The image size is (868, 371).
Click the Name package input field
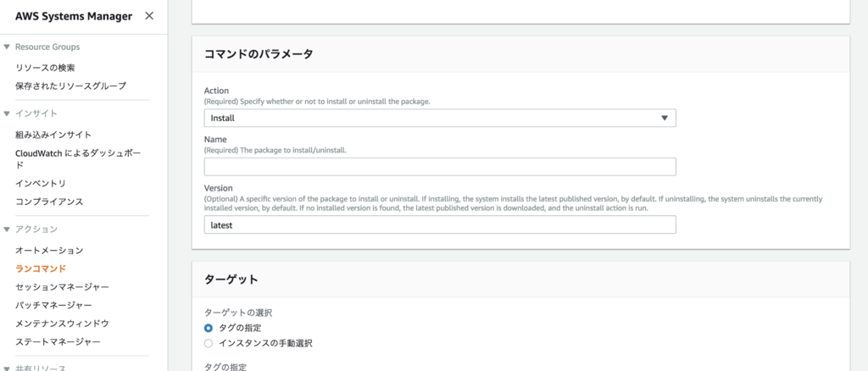pos(440,166)
